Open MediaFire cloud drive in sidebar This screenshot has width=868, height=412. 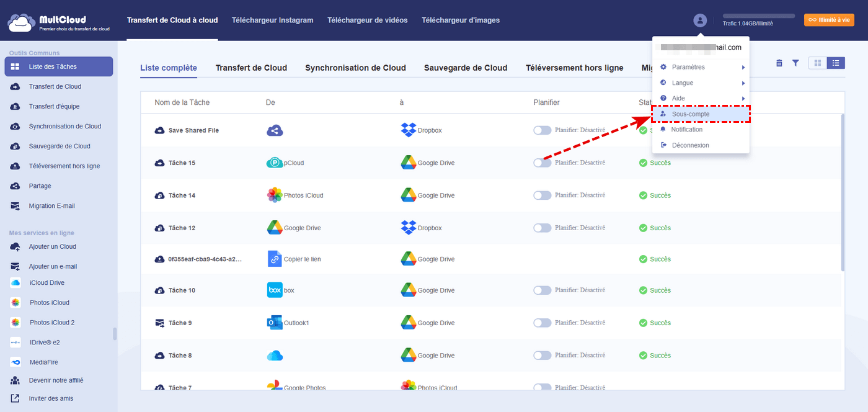44,362
